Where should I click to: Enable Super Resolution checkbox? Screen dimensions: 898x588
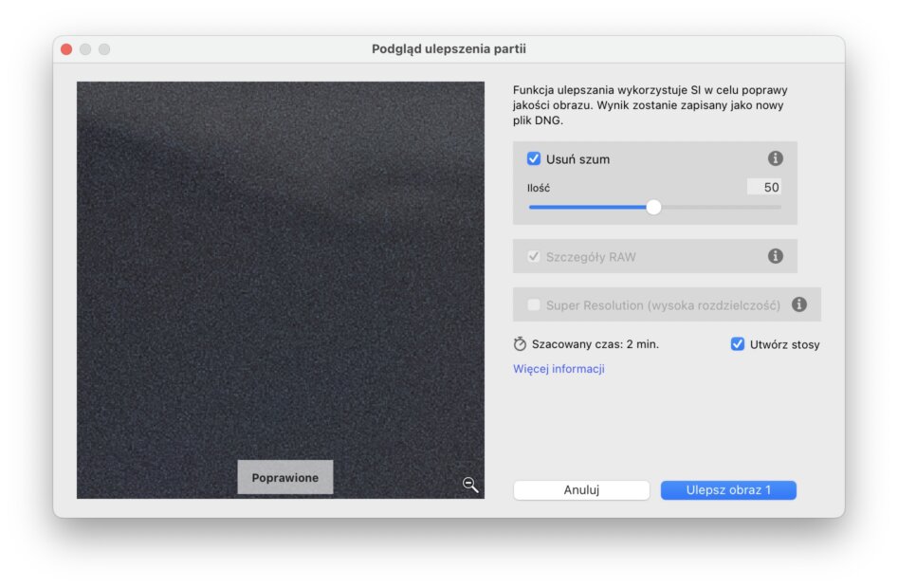[534, 304]
